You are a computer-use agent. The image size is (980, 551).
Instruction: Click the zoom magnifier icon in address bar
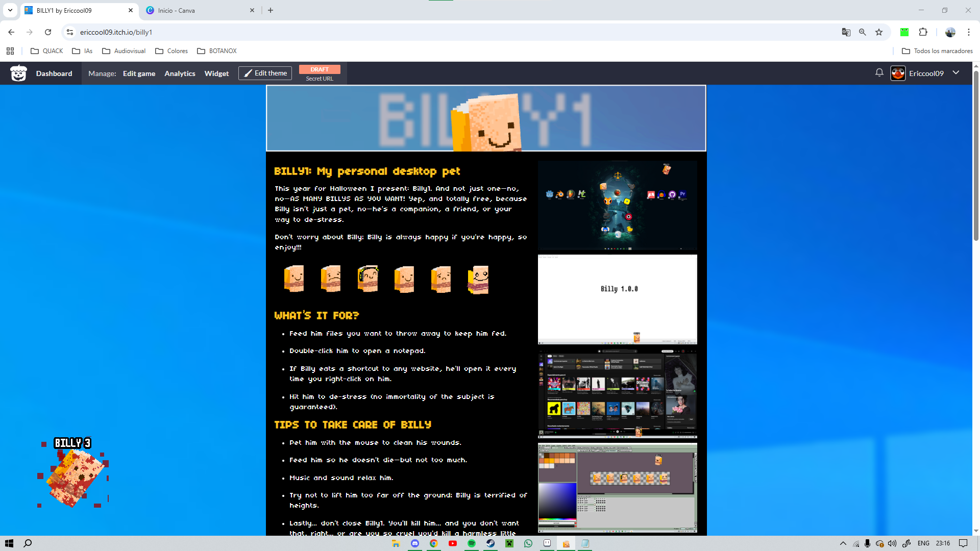pyautogui.click(x=863, y=32)
